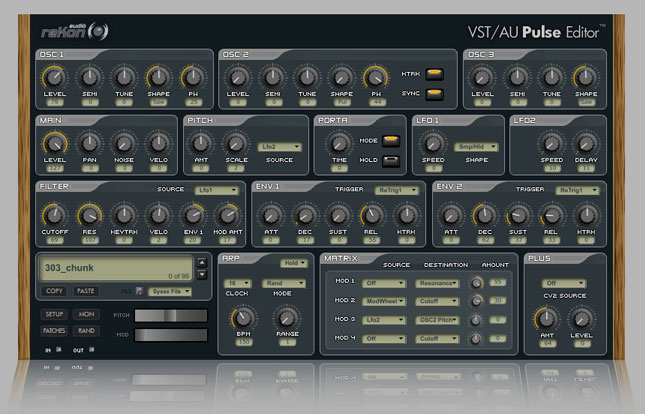Click the COPY button

pos(54,291)
